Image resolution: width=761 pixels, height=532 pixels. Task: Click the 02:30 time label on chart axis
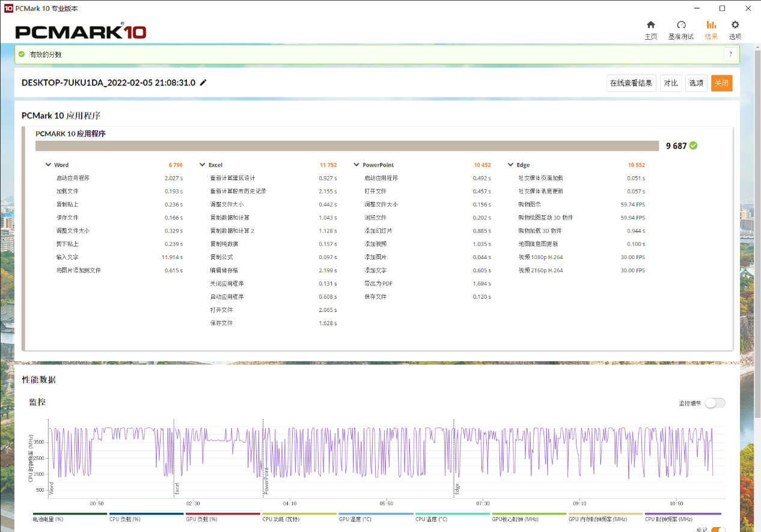coord(193,503)
